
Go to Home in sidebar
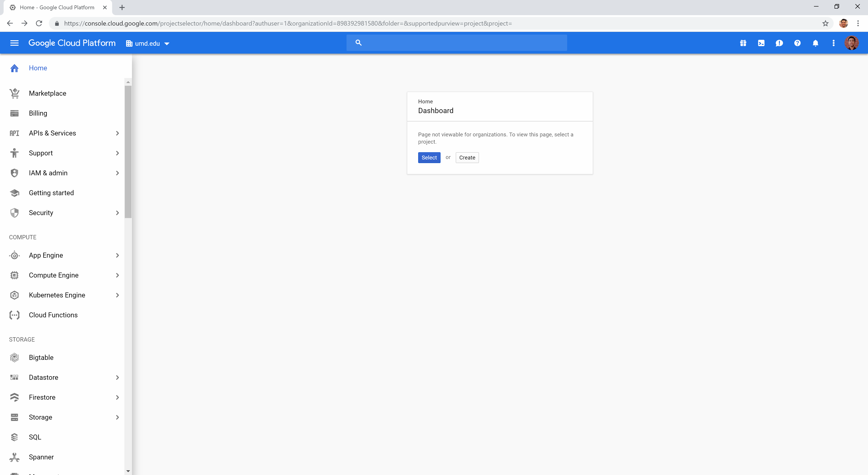(x=38, y=68)
